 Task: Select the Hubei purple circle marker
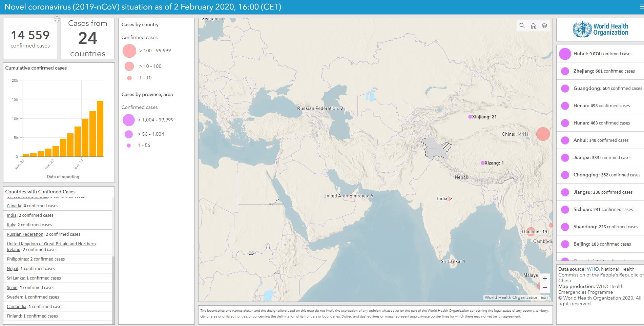(565, 54)
